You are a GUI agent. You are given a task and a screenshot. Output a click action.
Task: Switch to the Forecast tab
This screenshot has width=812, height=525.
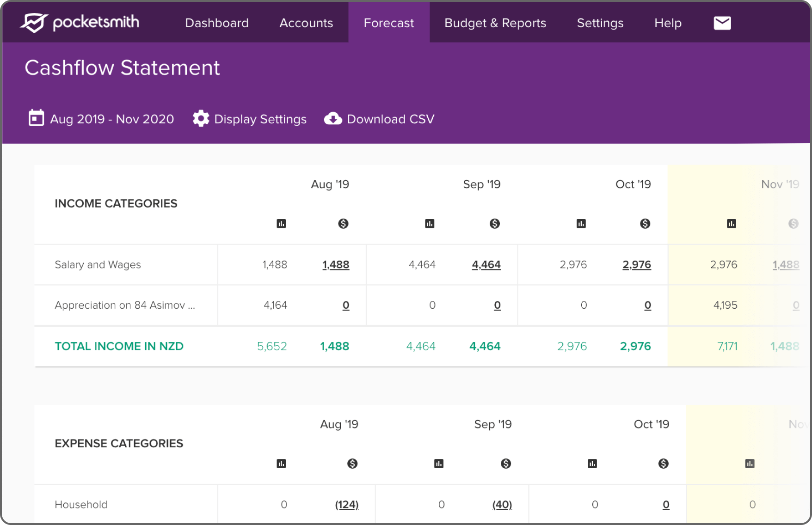[388, 23]
